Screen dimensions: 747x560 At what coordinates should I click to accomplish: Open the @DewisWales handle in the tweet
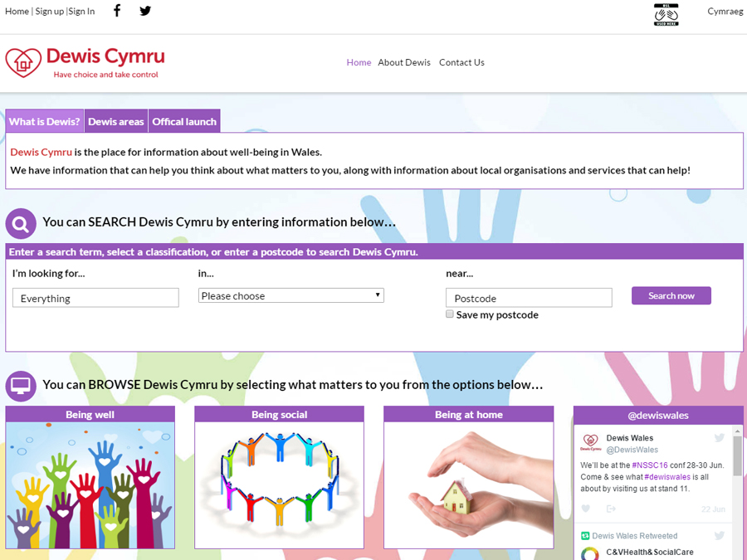632,450
